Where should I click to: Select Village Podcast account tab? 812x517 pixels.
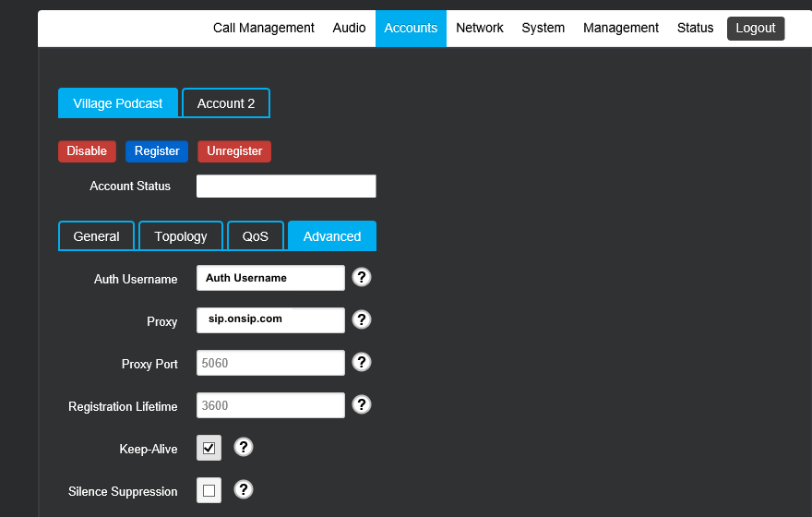point(118,103)
